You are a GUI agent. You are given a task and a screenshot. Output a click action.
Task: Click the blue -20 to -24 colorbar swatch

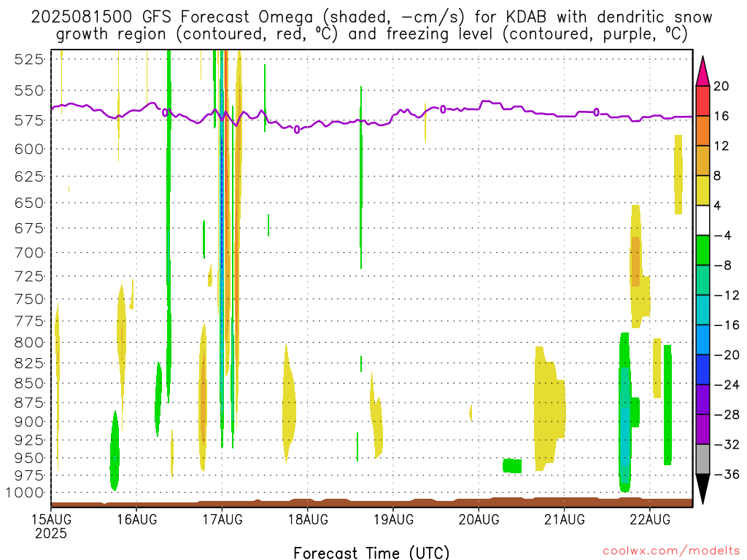703,370
